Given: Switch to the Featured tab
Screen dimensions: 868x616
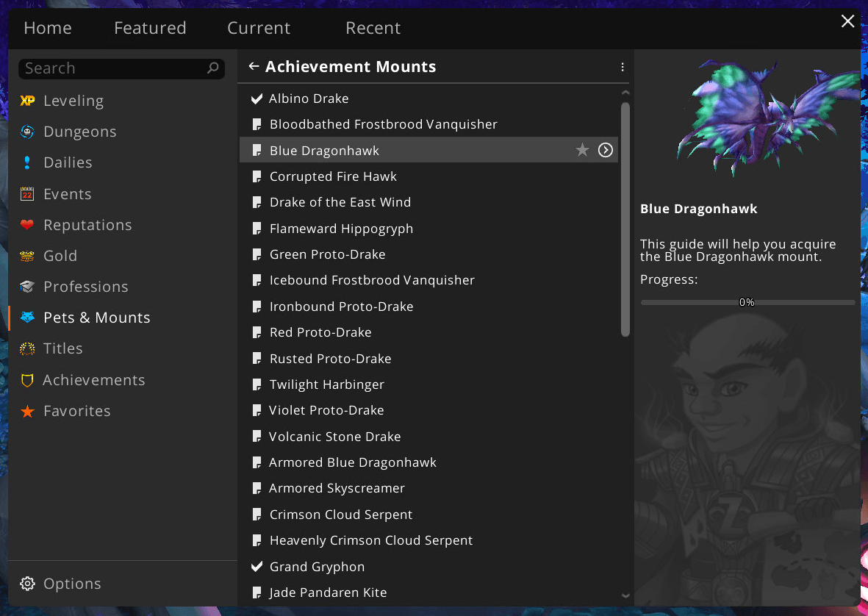Looking at the screenshot, I should pyautogui.click(x=150, y=28).
